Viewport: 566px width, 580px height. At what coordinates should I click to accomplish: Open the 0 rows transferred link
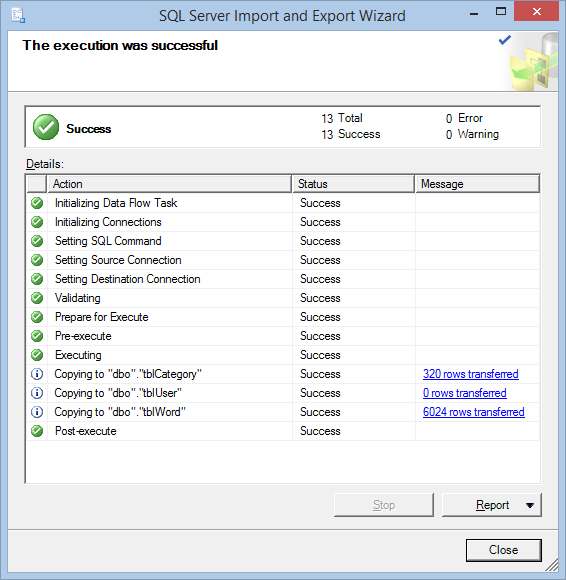click(x=465, y=393)
